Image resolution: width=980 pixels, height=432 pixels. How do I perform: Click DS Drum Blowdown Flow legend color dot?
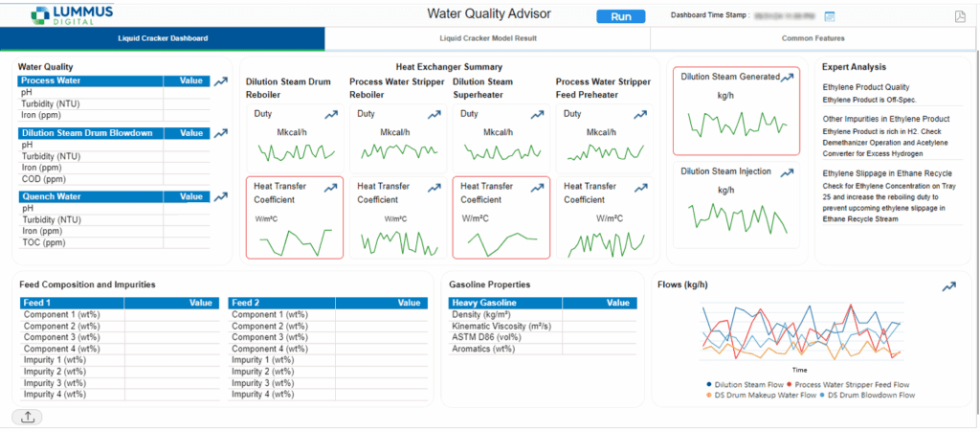pos(824,395)
